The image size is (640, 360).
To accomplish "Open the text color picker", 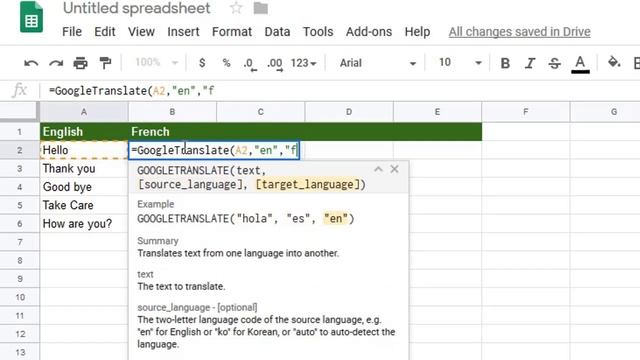I will coord(580,64).
